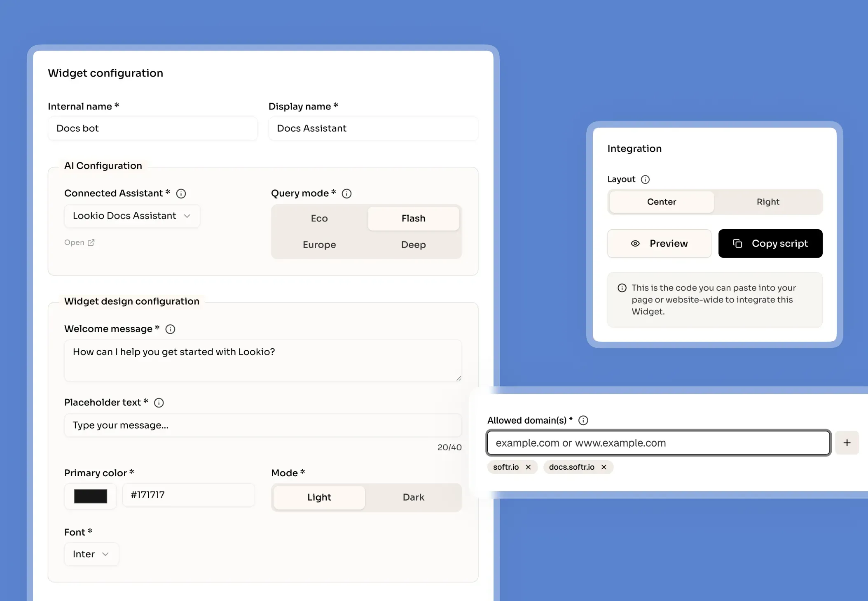
Task: Click the #171717 hex color field
Action: [x=189, y=495]
